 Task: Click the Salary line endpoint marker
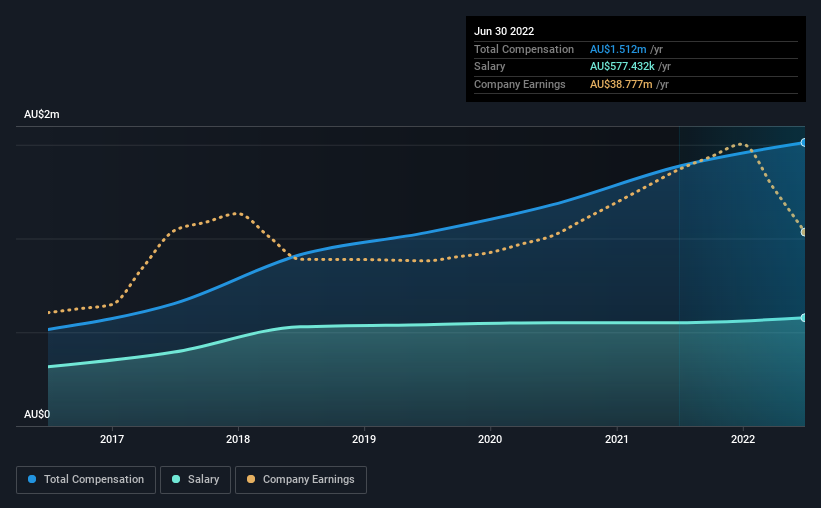804,318
